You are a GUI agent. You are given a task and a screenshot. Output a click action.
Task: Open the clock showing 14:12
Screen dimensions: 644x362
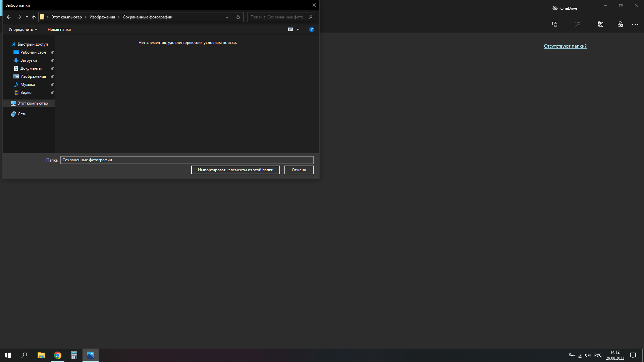click(x=615, y=355)
